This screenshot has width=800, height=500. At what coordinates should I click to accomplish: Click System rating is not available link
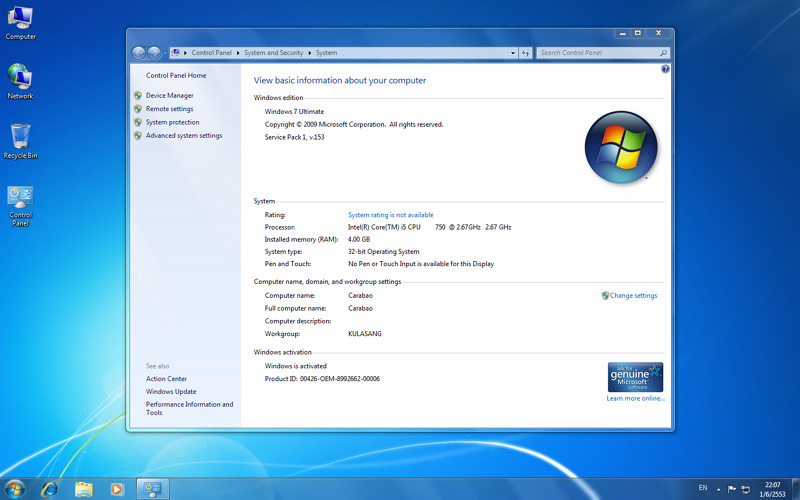point(391,215)
